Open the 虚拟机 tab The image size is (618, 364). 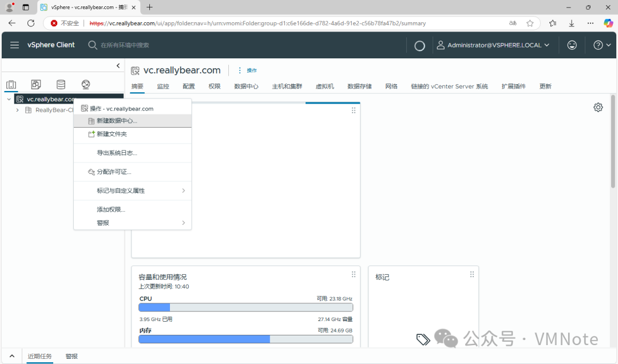point(325,86)
